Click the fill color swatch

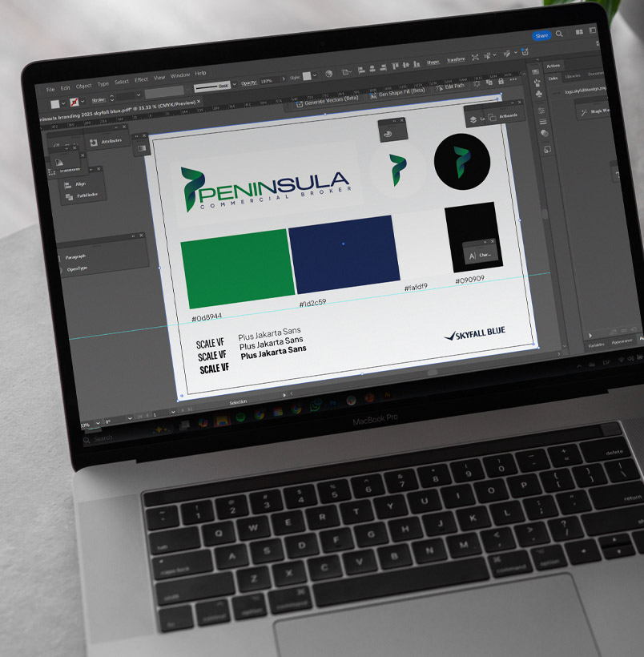pos(55,104)
